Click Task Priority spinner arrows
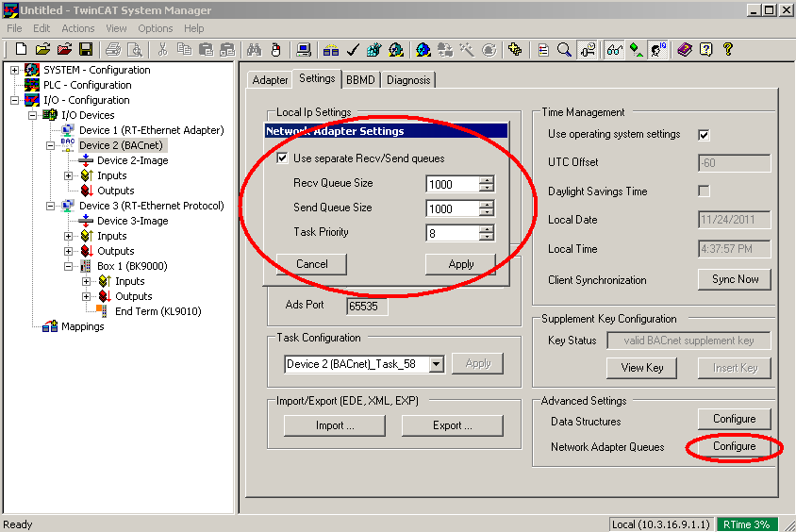This screenshot has height=532, width=796. (x=487, y=233)
